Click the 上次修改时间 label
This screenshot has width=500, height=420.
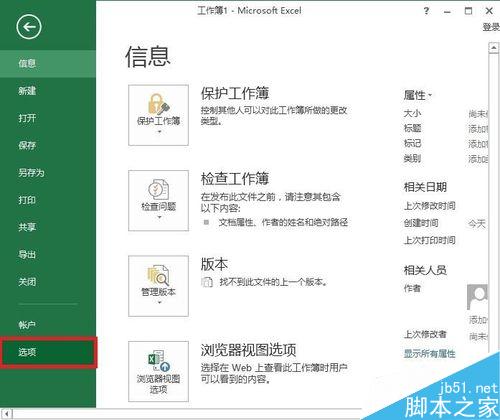coord(429,206)
